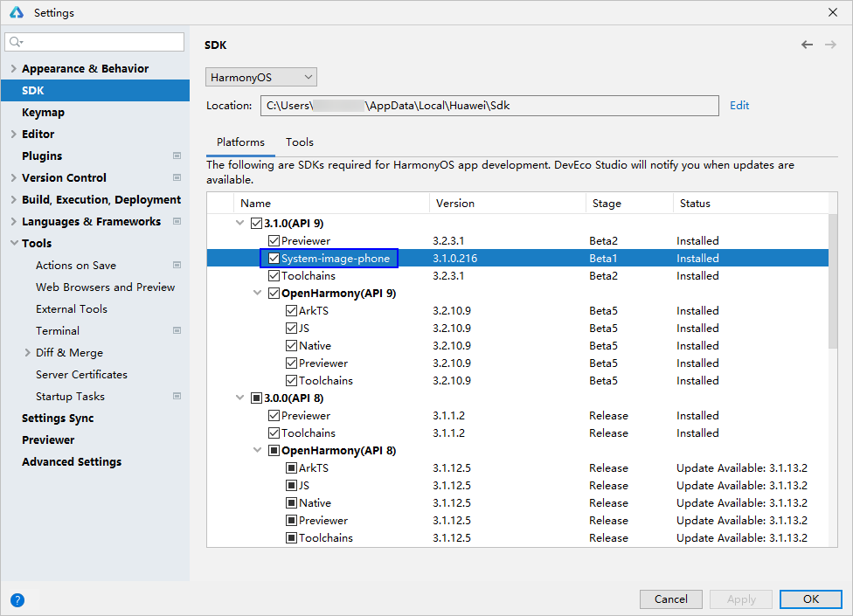
Task: Open the HarmonyOS SDK type dropdown
Action: coord(261,77)
